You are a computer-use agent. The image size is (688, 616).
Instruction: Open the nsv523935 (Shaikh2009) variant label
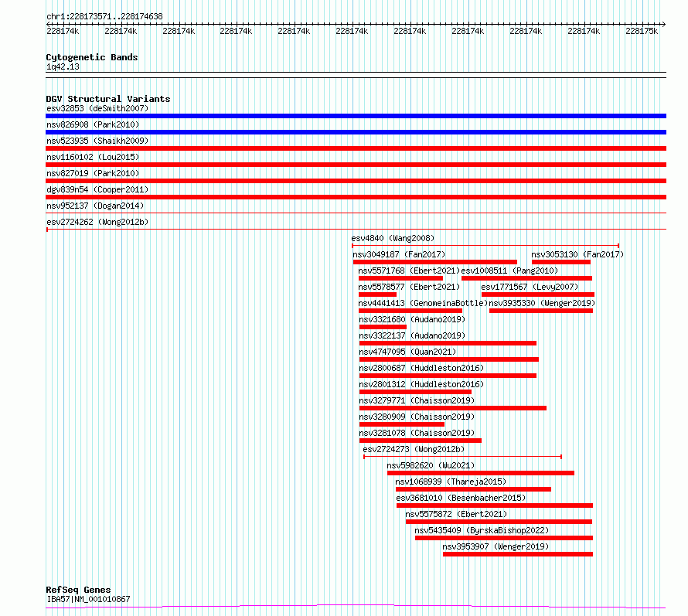[97, 141]
